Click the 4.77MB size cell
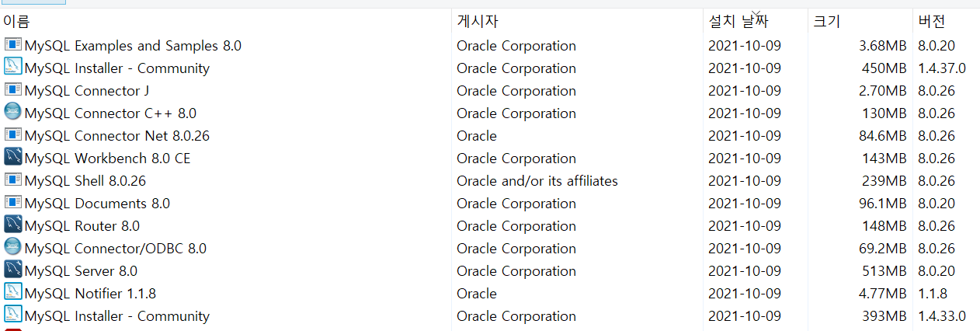Image resolution: width=980 pixels, height=331 pixels. (x=883, y=294)
